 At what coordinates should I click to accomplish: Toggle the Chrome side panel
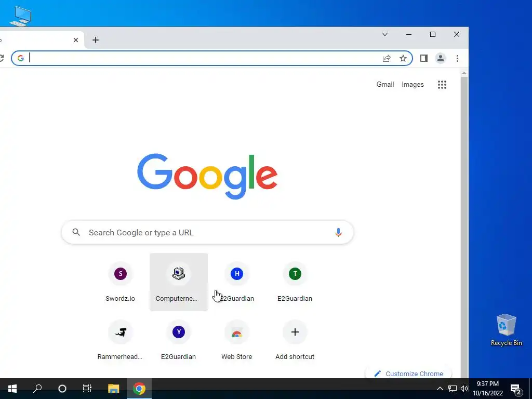click(424, 58)
